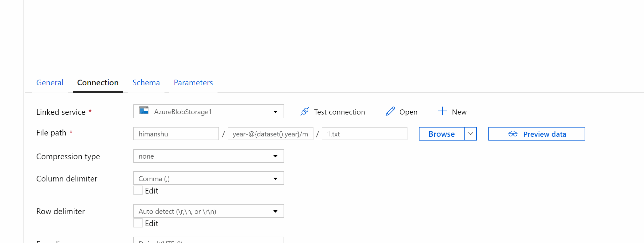Expand the Browse button chevron arrow

(x=471, y=134)
